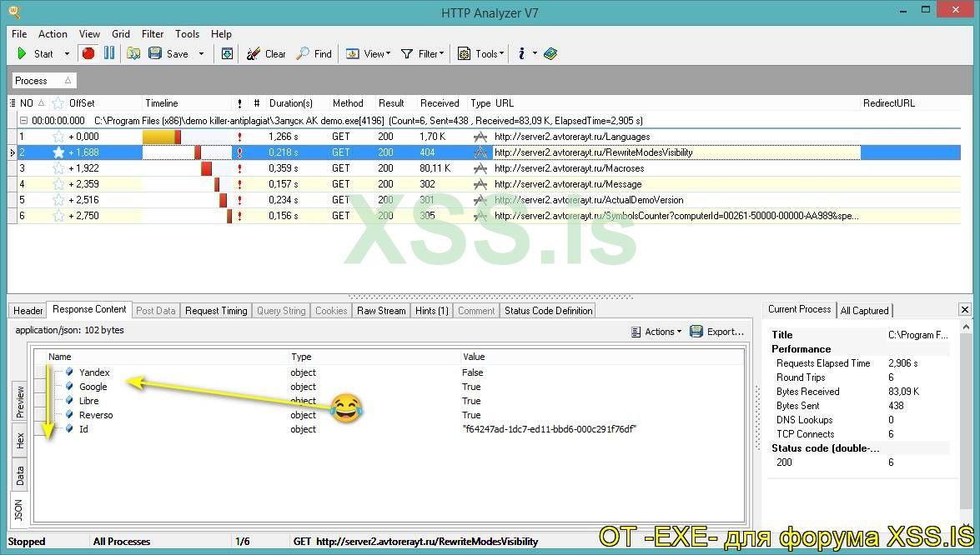Select the Google JSON node

click(x=93, y=387)
